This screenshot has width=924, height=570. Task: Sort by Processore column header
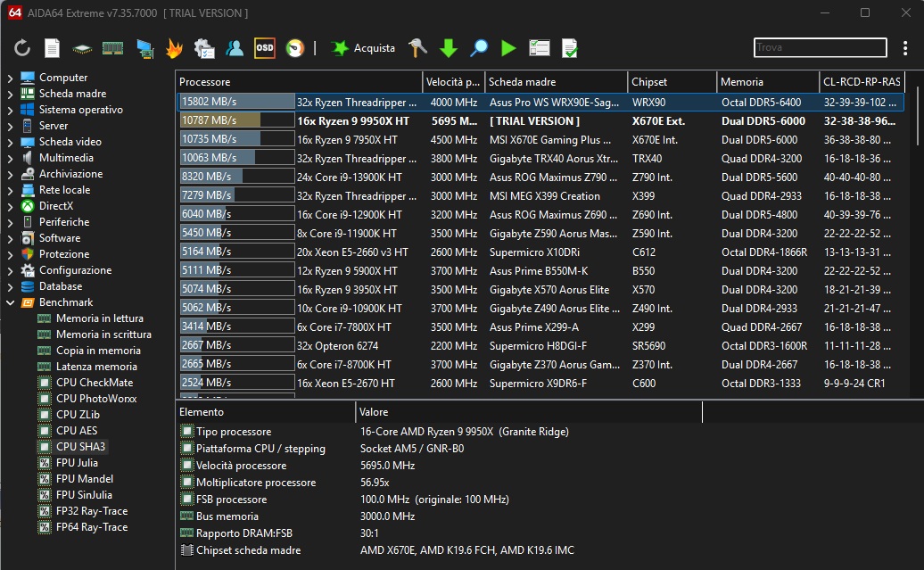tap(300, 82)
